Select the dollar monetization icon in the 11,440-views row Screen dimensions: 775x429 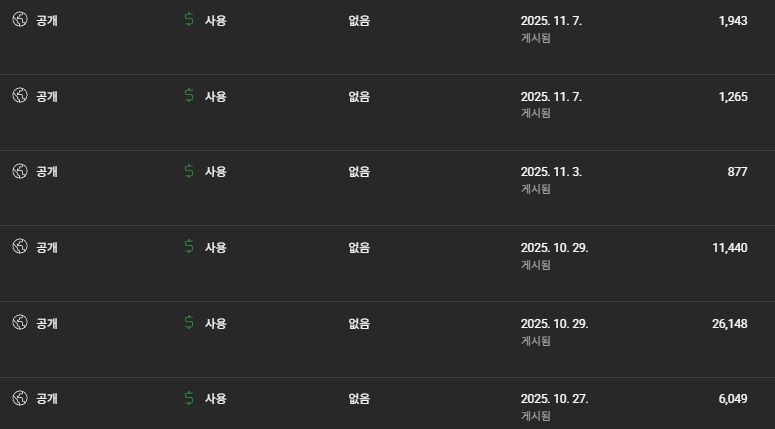pos(189,247)
